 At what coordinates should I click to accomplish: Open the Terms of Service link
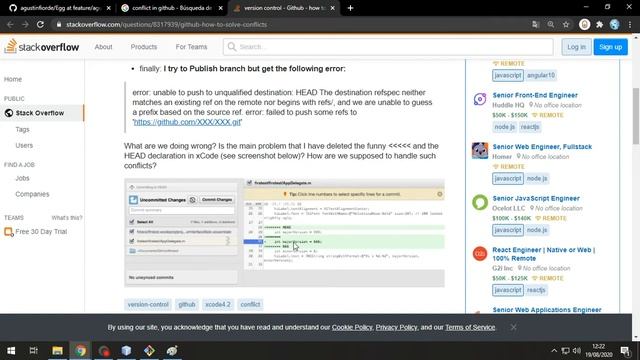point(470,327)
